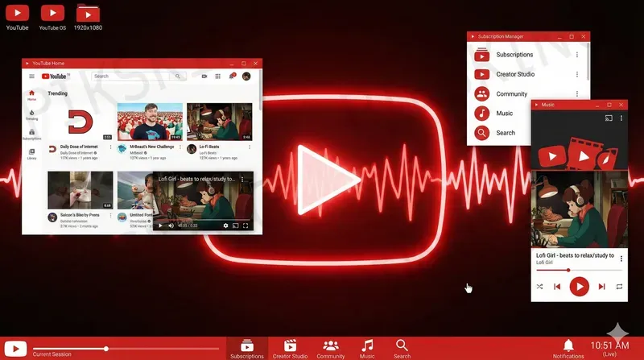Image resolution: width=644 pixels, height=360 pixels.
Task: Open Search from the taskbar
Action: 402,349
